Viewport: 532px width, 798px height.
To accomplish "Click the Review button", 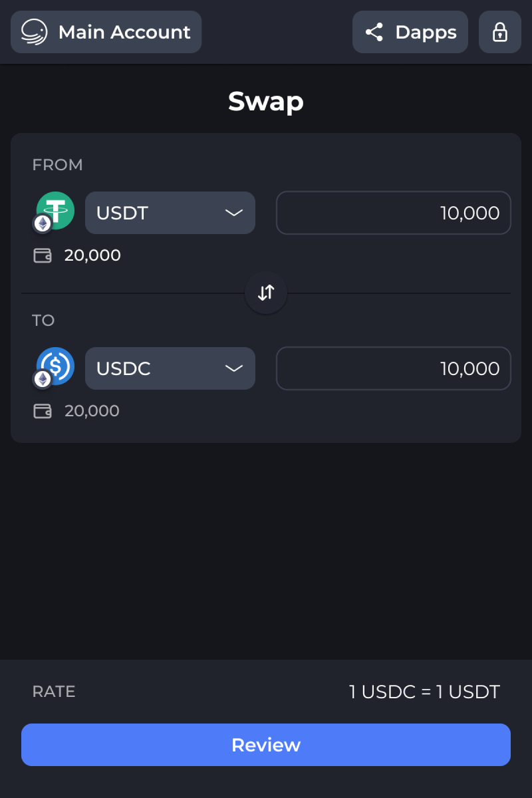I will pos(266,745).
